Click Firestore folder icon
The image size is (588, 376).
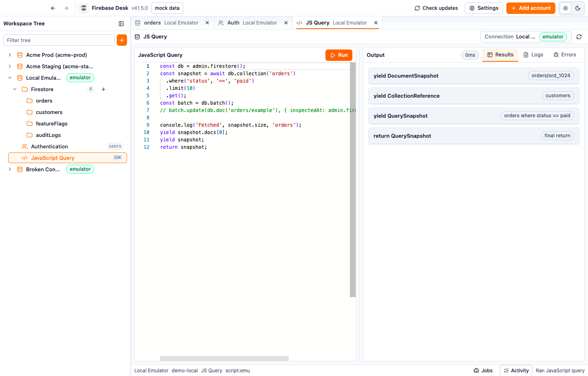(x=24, y=89)
